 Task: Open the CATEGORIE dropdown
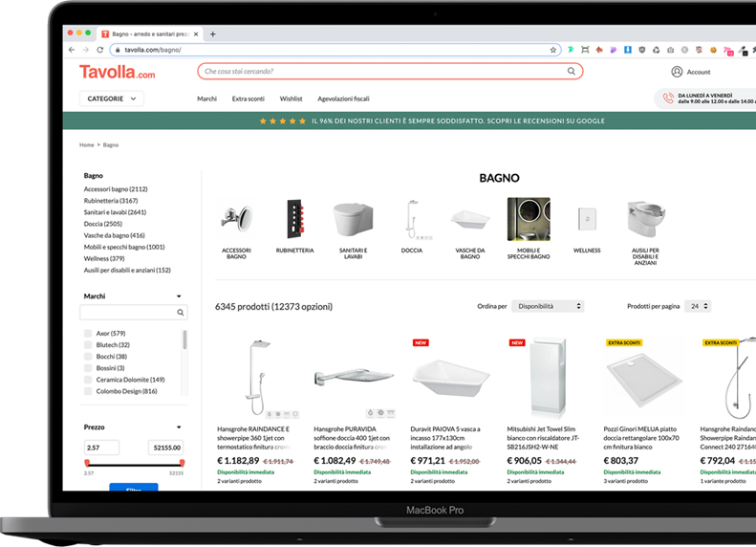[112, 98]
